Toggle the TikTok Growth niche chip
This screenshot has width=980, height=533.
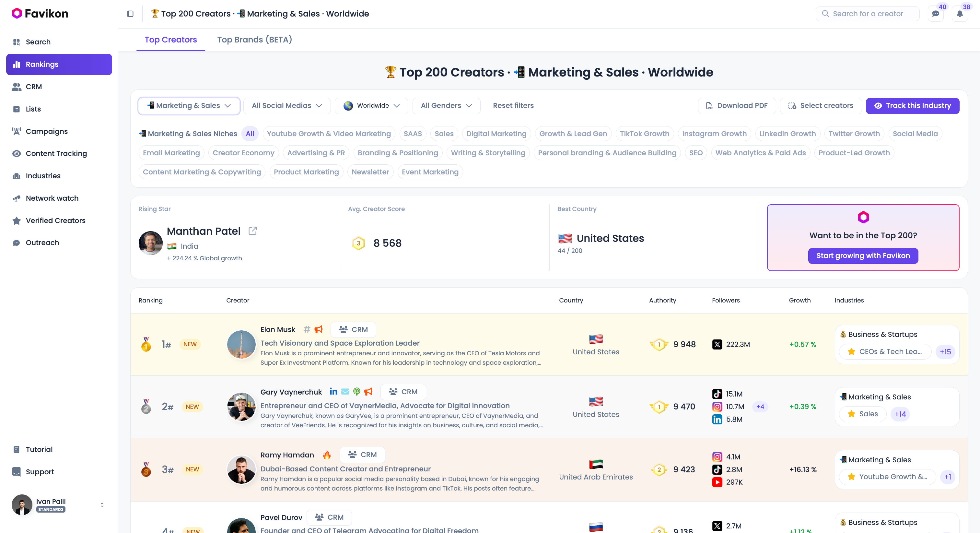tap(644, 134)
